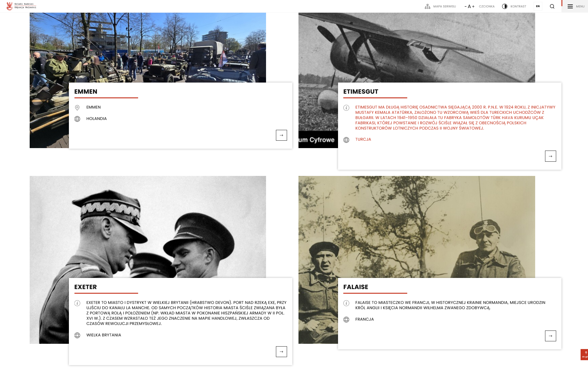The width and height of the screenshot is (588, 371).
Task: Click the arrow button on Emmen card
Action: pyautogui.click(x=281, y=135)
